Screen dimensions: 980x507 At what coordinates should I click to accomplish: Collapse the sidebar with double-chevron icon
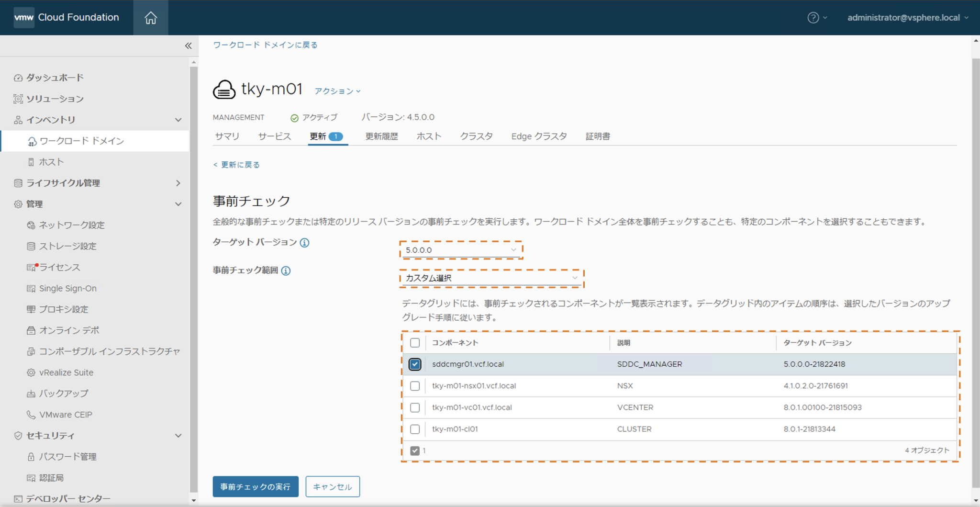(188, 45)
